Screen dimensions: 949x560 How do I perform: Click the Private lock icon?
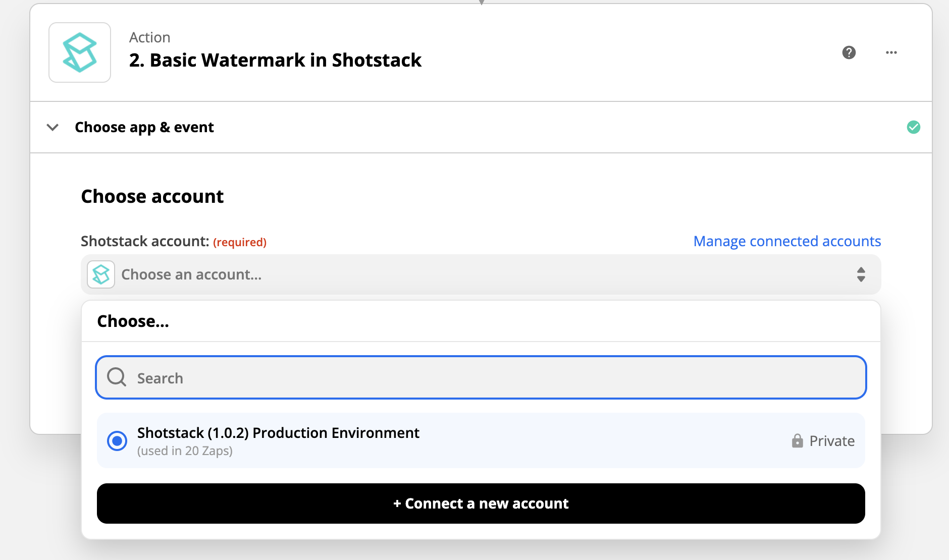coord(798,441)
